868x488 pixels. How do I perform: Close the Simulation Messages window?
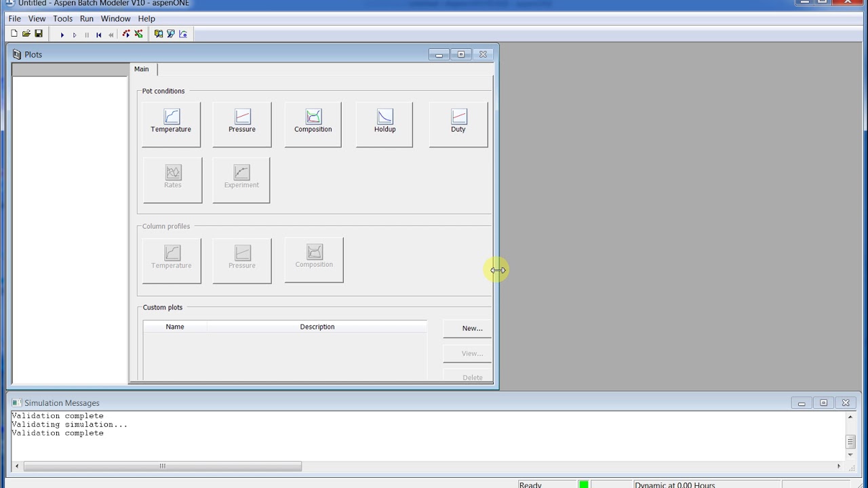coord(846,403)
